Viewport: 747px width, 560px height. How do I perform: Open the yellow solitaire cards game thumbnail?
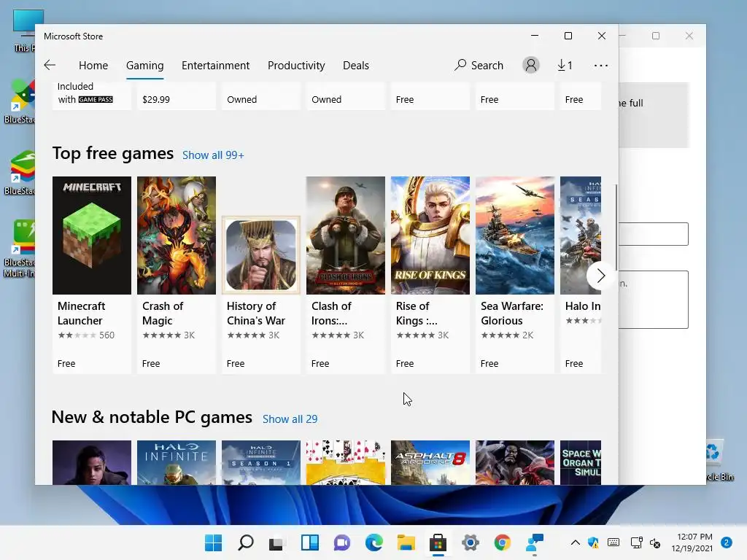(x=345, y=462)
